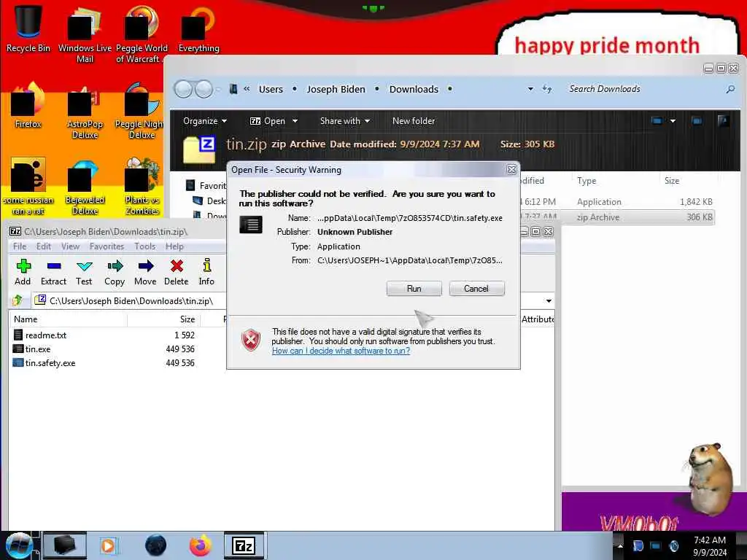The height and width of the screenshot is (560, 747).
Task: Click the Info tool in 7-Zip
Action: (206, 273)
